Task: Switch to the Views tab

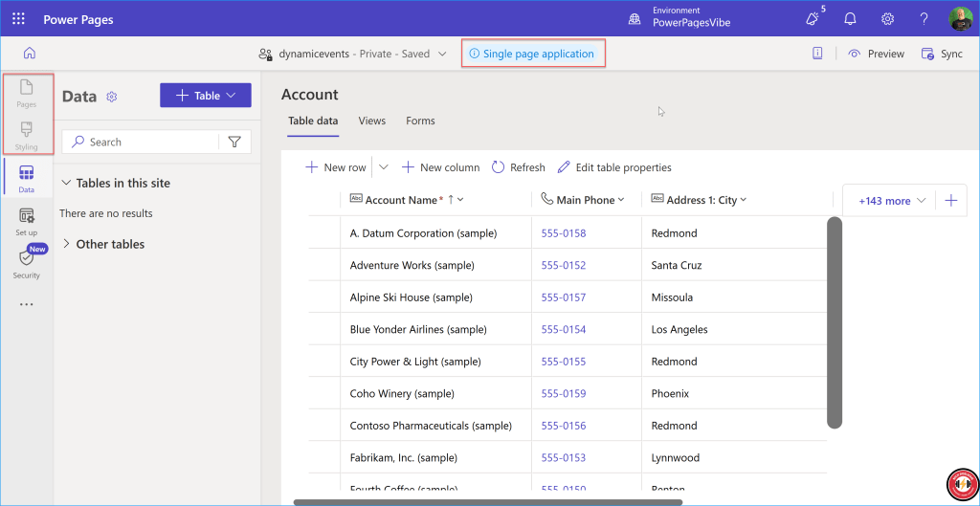Action: (371, 121)
